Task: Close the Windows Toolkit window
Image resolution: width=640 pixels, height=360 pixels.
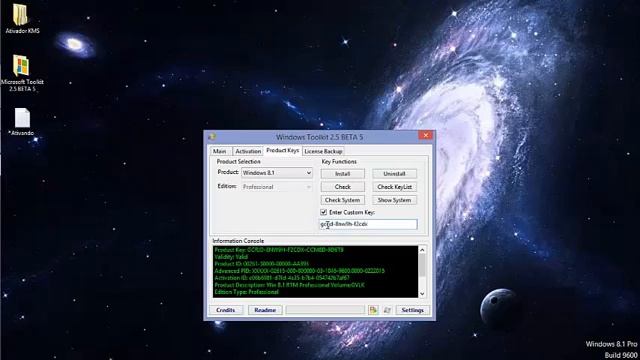Action: [x=426, y=136]
